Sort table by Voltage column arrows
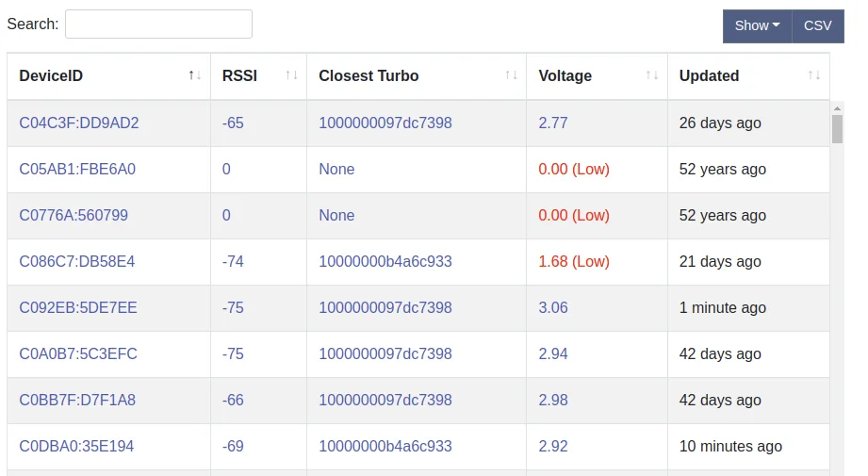 tap(651, 75)
